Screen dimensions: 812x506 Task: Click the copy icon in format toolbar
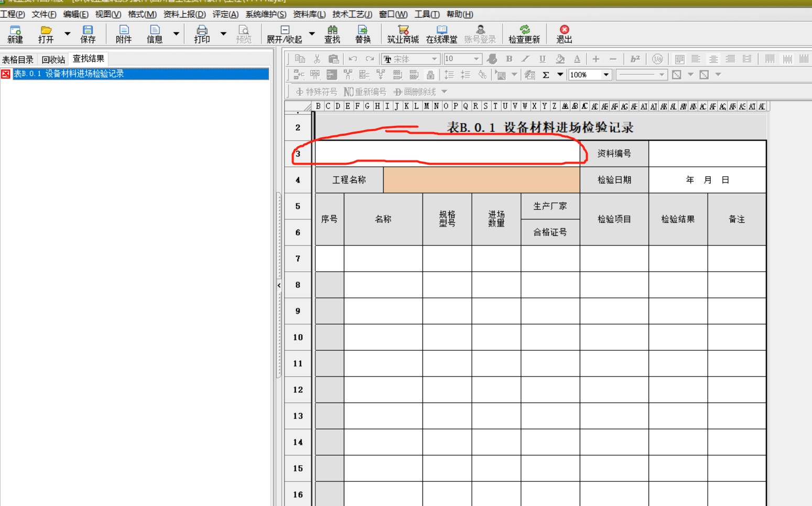300,59
